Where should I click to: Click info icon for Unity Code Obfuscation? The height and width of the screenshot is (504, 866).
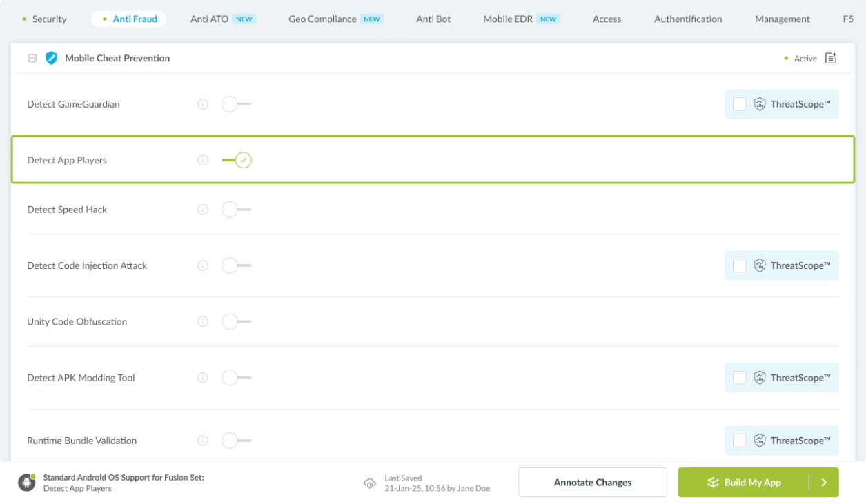[203, 321]
